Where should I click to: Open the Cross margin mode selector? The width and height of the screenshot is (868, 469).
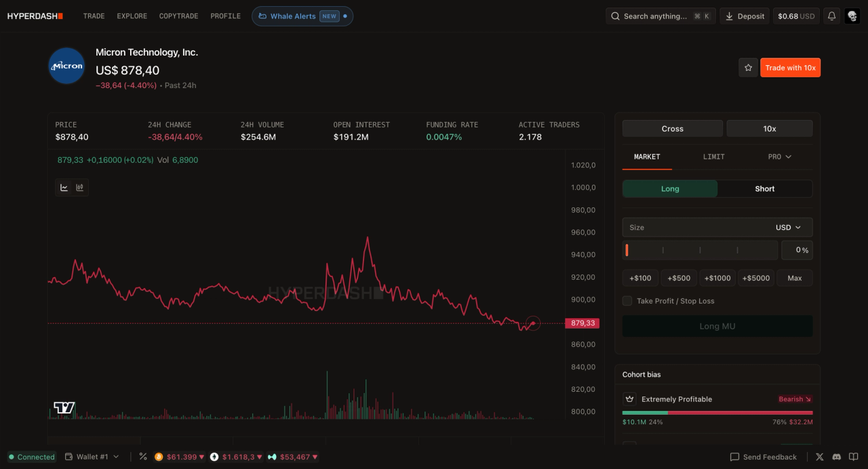click(673, 129)
